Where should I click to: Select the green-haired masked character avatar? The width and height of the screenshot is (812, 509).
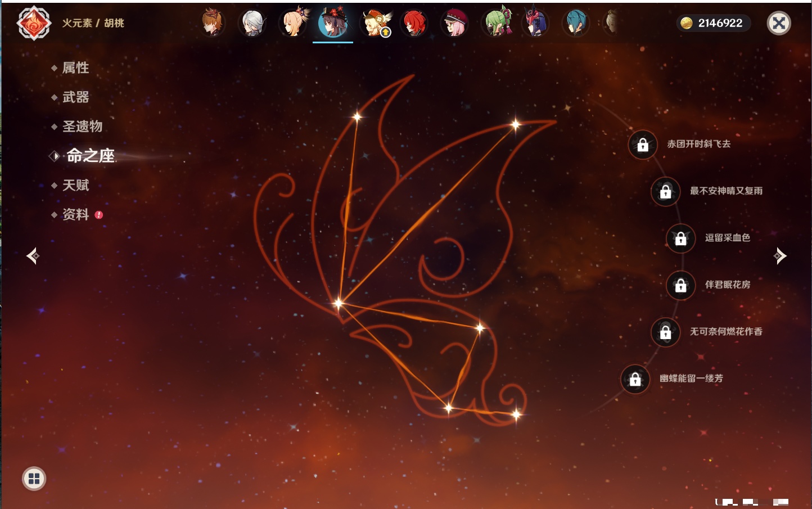coord(497,23)
